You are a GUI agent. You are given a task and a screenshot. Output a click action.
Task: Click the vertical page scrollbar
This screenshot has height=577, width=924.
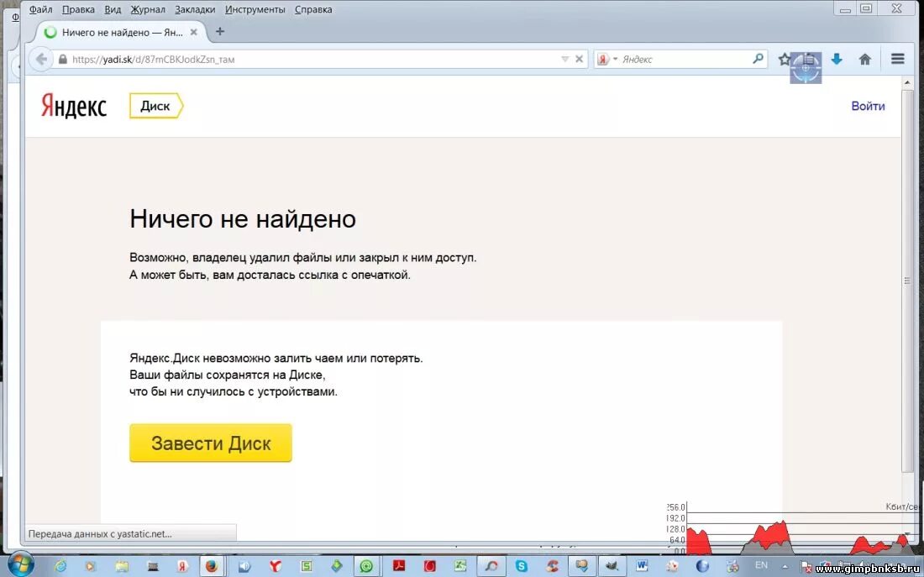(907, 281)
